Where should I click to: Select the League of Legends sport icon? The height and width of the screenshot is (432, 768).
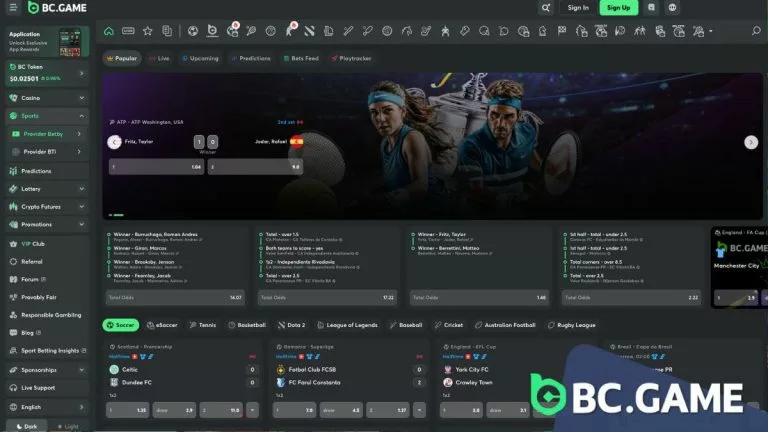pyautogui.click(x=329, y=31)
